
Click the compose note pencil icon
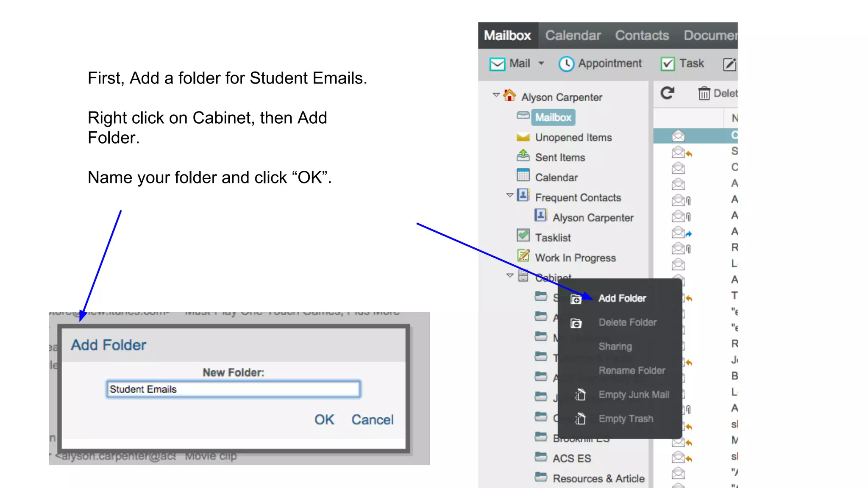point(729,64)
